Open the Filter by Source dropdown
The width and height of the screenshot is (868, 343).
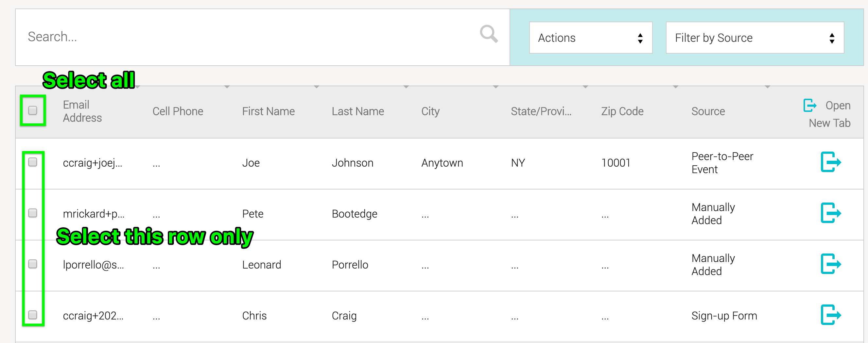(x=755, y=38)
